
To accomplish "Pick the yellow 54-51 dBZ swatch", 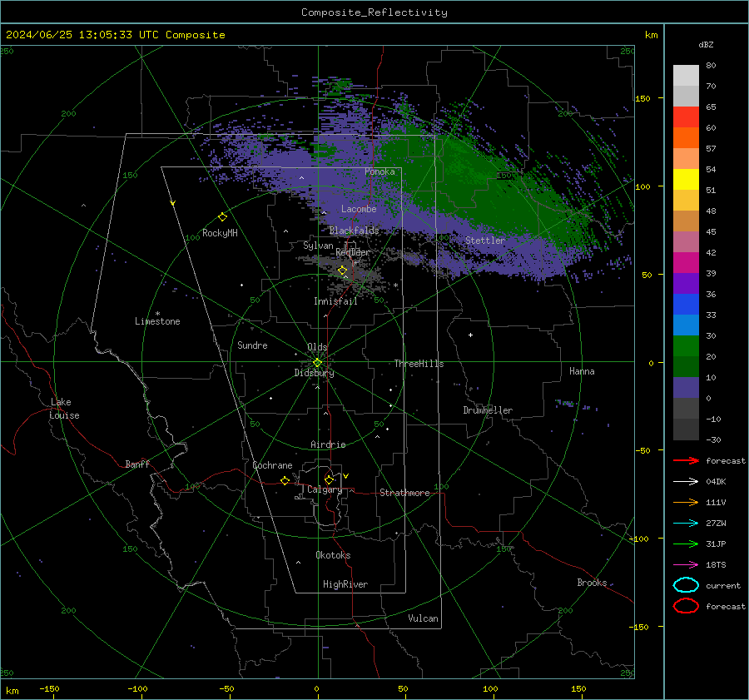I will (686, 180).
